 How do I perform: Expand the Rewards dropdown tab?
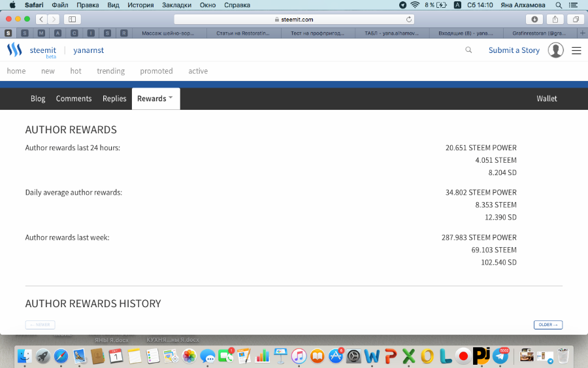pos(155,99)
